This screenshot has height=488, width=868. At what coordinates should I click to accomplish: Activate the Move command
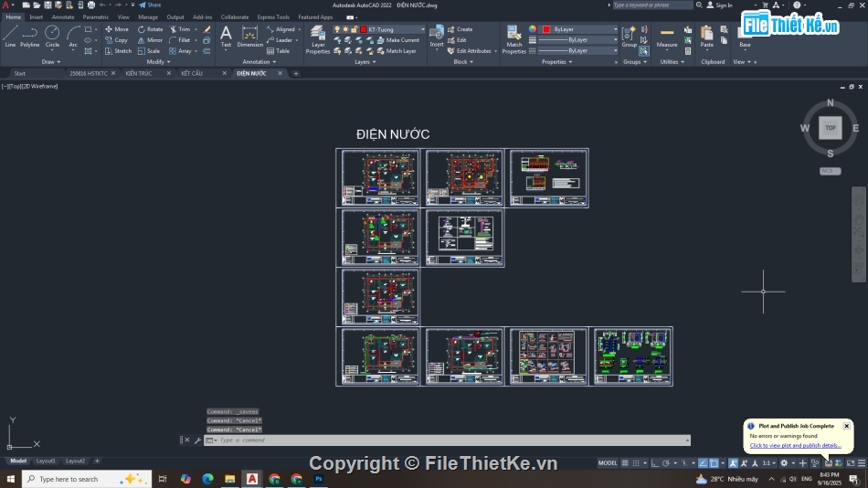(x=117, y=29)
